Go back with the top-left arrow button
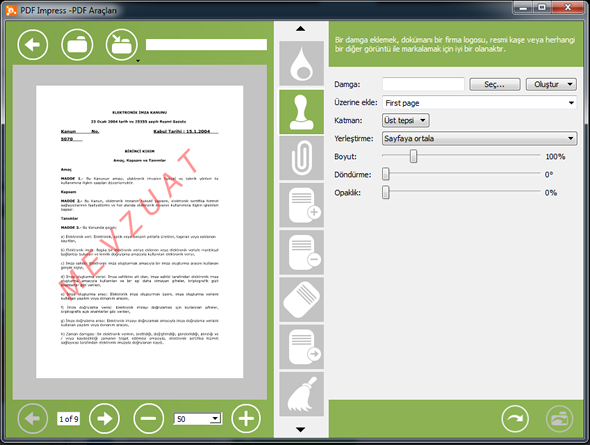This screenshot has width=590, height=445. 33,45
